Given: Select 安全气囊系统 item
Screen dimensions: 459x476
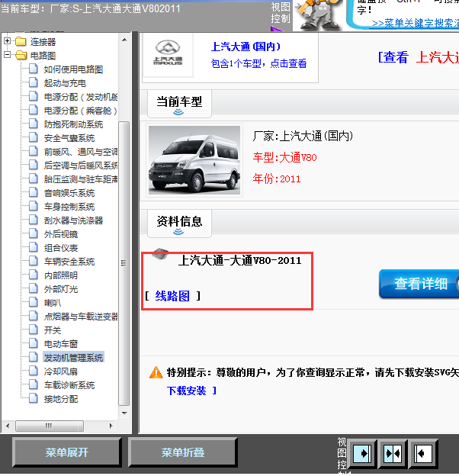Looking at the screenshot, I should (x=69, y=138).
